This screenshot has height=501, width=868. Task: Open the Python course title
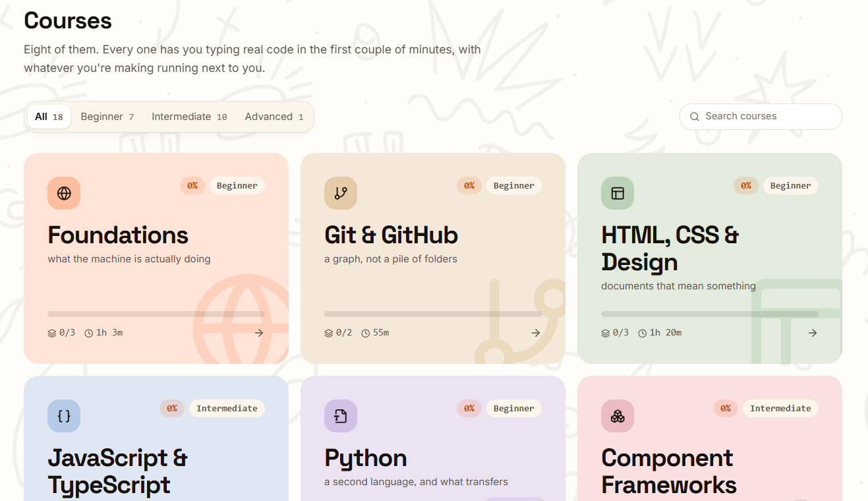366,458
